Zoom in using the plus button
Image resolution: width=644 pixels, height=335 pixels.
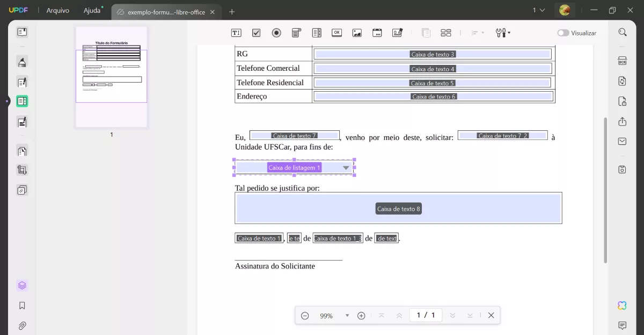pos(361,316)
